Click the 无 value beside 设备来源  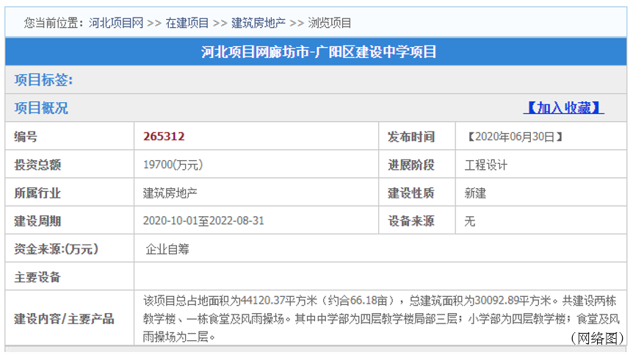470,221
